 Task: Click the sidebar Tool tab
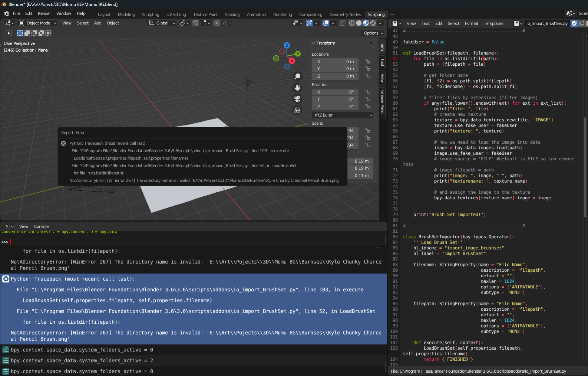tap(383, 62)
